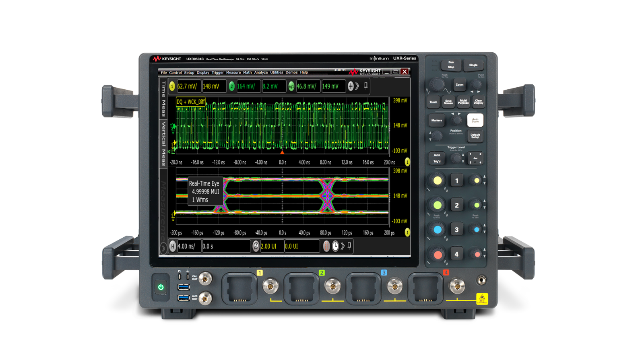The image size is (644, 362).
Task: Select the DQ + WCK_Diff waveform label
Action: pyautogui.click(x=191, y=102)
